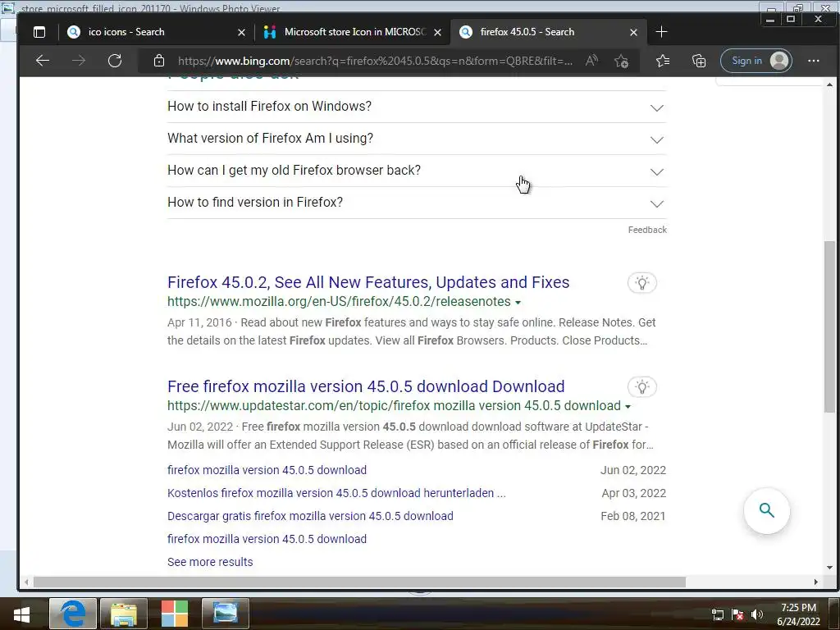The width and height of the screenshot is (840, 630).
Task: Open the Favorites list
Action: point(663,61)
